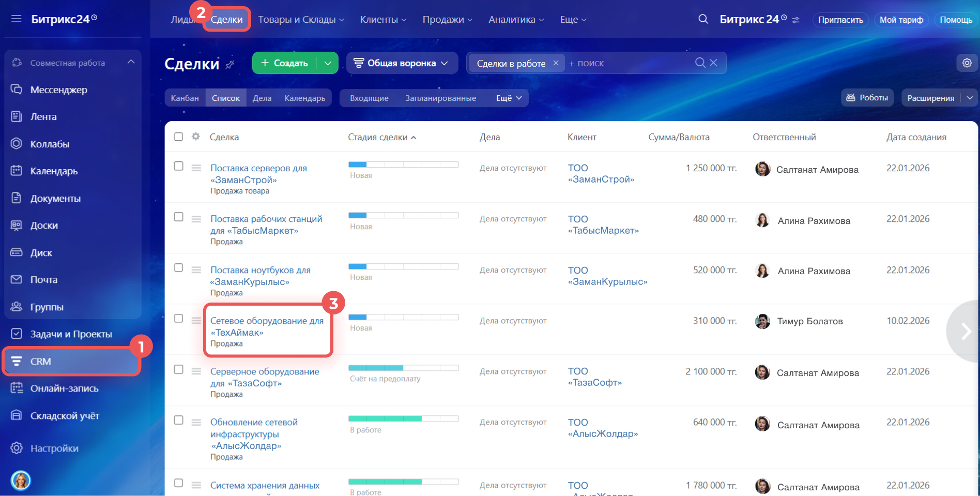Screen dimensions: 980x496
Task: Check the «ЗаманСтрой» servers deal checkbox
Action: click(178, 166)
